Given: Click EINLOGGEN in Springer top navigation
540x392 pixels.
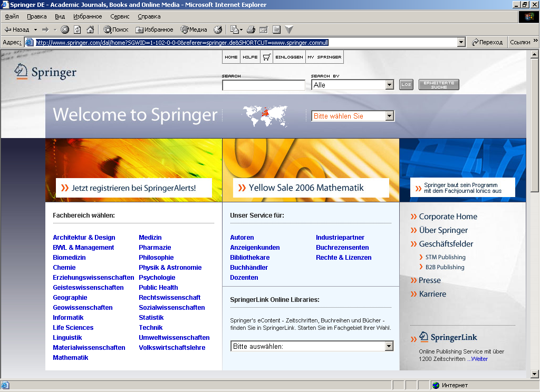Looking at the screenshot, I should tap(289, 57).
